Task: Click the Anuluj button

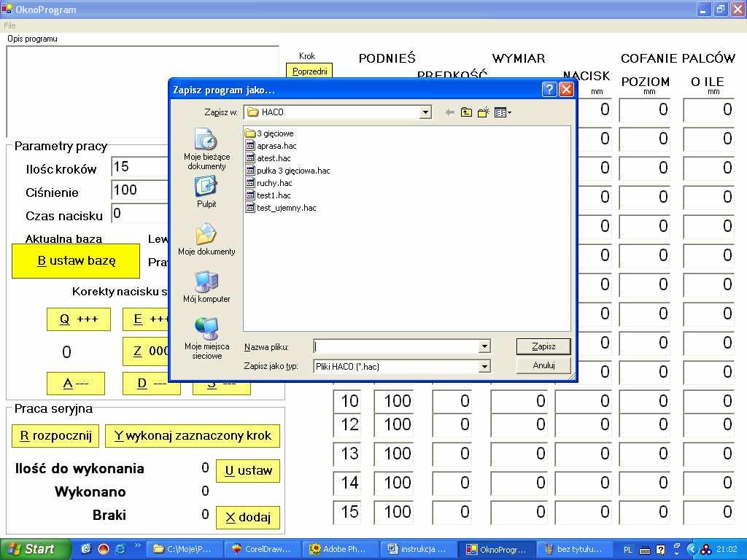Action: [543, 365]
